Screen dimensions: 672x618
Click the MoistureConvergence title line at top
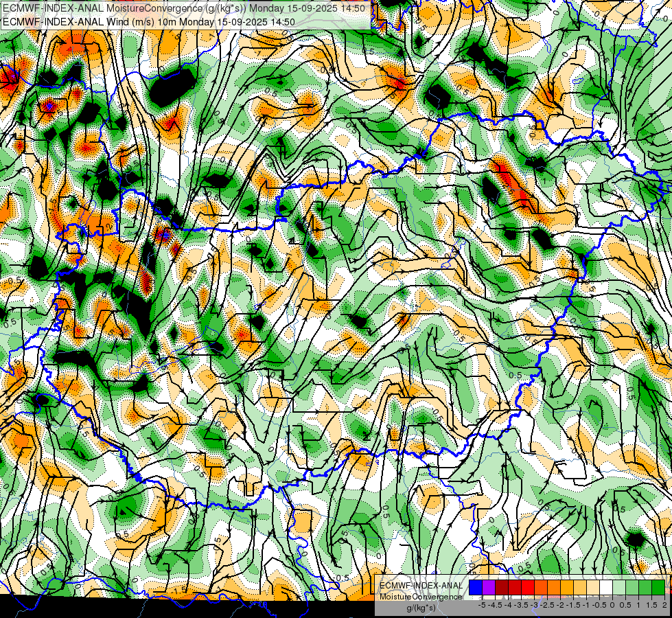pyautogui.click(x=184, y=8)
